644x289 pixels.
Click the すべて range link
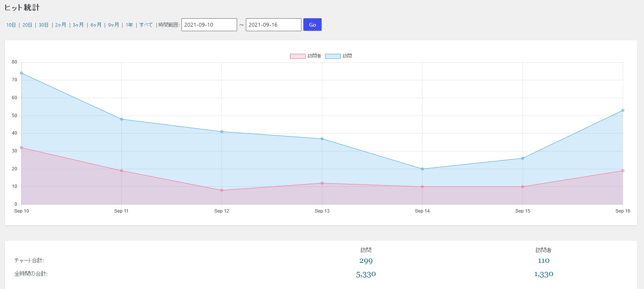[146, 25]
